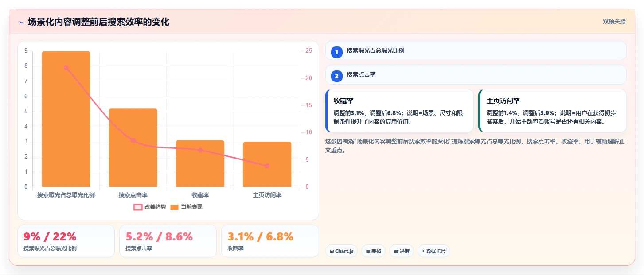Click the orange 当前表现 legend swatch

[175, 207]
